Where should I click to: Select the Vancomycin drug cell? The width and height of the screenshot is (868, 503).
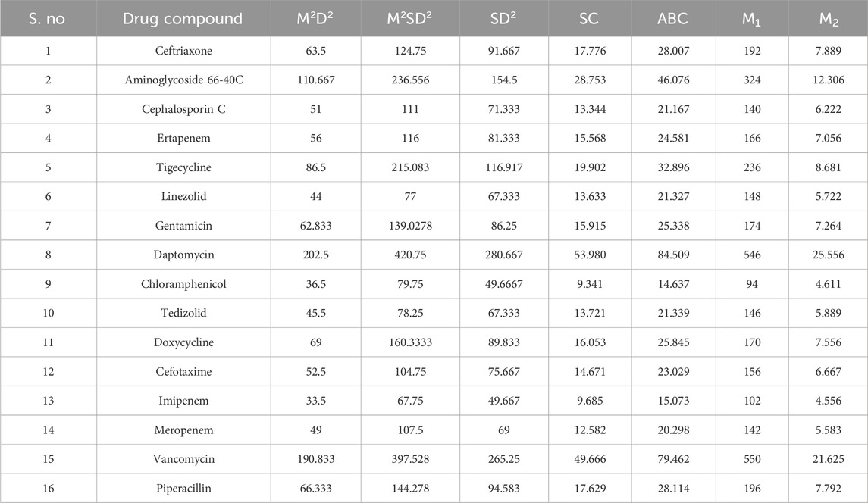coord(183,459)
